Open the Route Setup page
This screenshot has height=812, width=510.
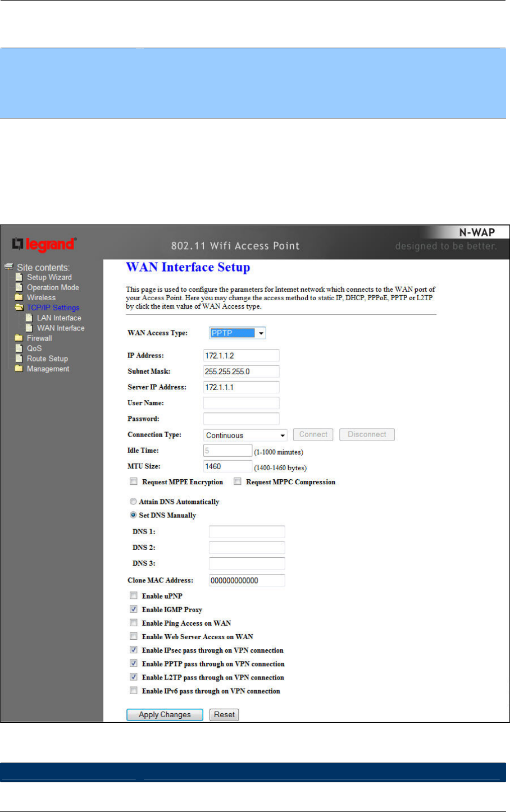(47, 358)
